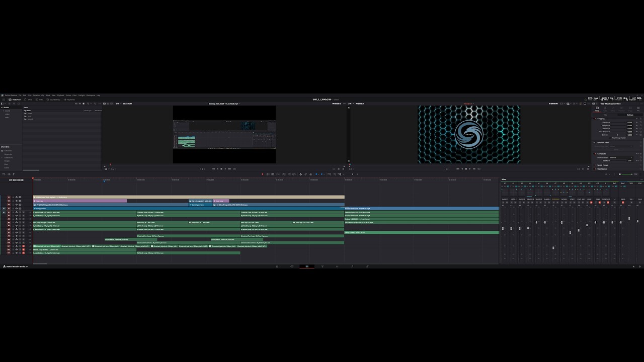Screen dimensions: 644x362
Task: Open the Effects panel from toolbar
Action: [28, 100]
